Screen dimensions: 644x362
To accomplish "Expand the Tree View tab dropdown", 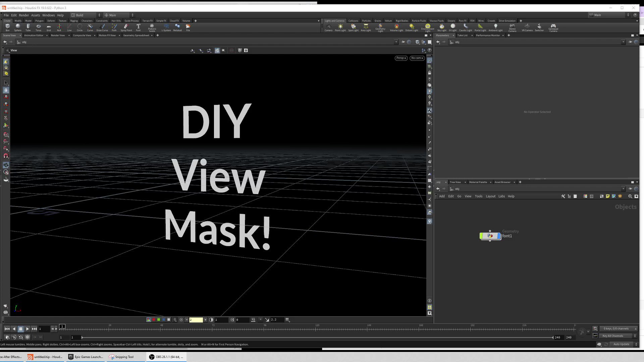I will click(465, 182).
